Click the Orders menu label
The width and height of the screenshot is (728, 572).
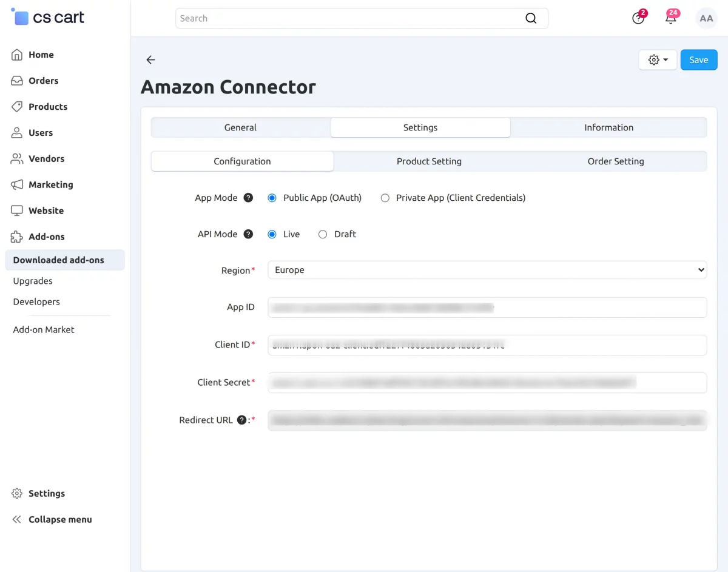click(44, 81)
